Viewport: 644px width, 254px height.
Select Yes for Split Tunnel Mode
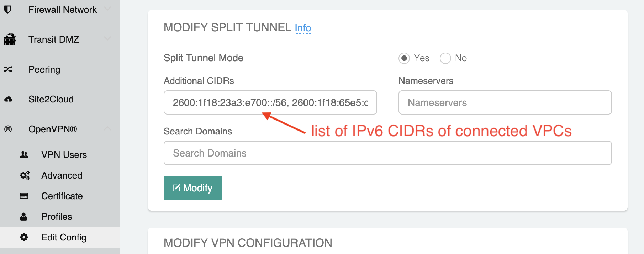[404, 58]
